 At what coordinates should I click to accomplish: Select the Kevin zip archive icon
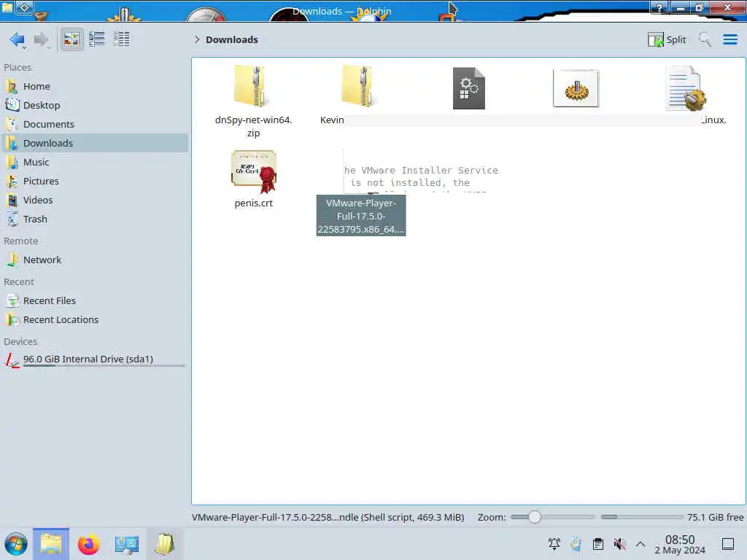(x=360, y=87)
